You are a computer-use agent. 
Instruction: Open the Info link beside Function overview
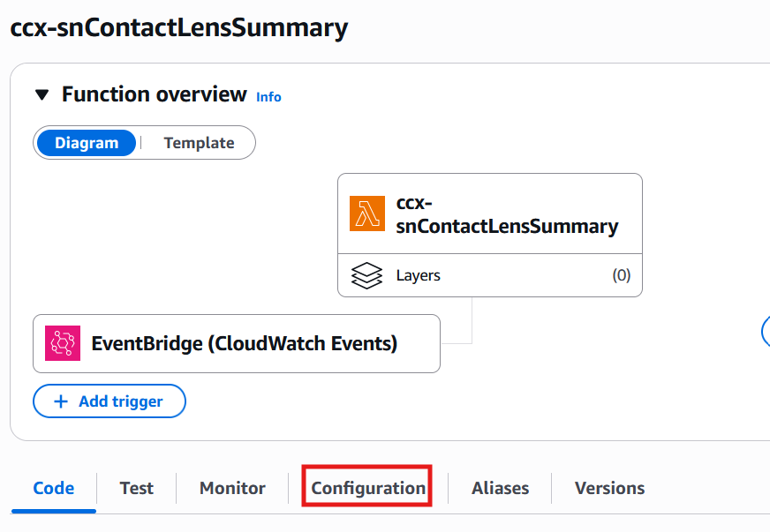(x=268, y=97)
